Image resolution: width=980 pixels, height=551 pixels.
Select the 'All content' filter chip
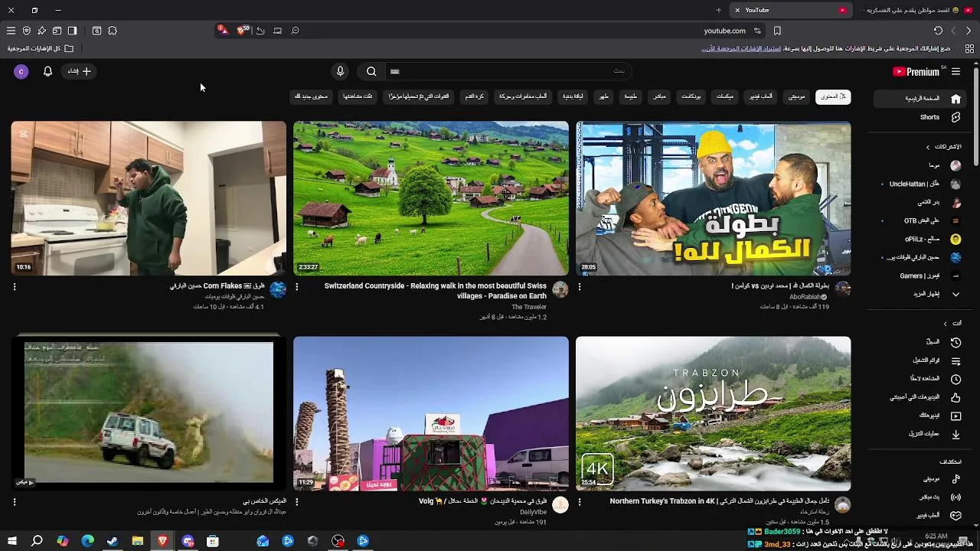point(833,97)
